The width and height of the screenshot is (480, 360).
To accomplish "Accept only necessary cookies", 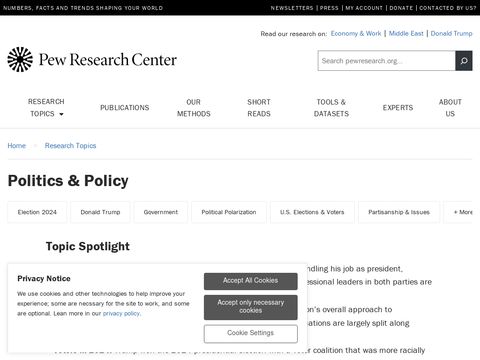I will [251, 307].
